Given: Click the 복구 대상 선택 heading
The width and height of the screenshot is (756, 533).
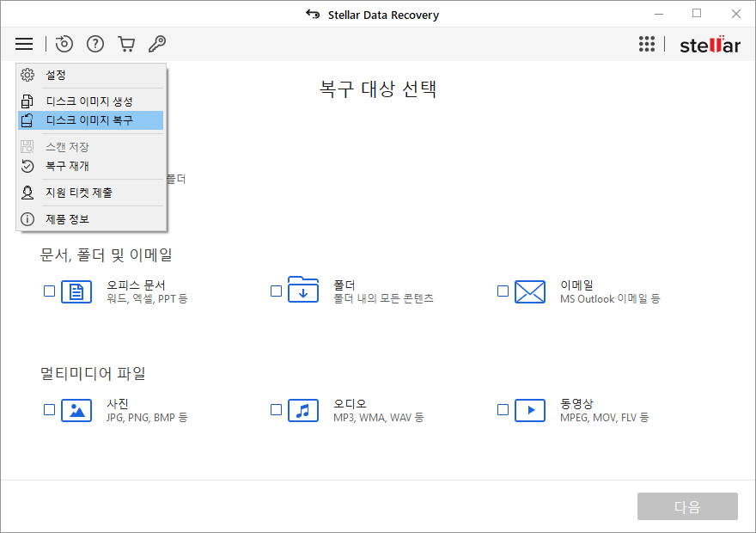Looking at the screenshot, I should (378, 89).
